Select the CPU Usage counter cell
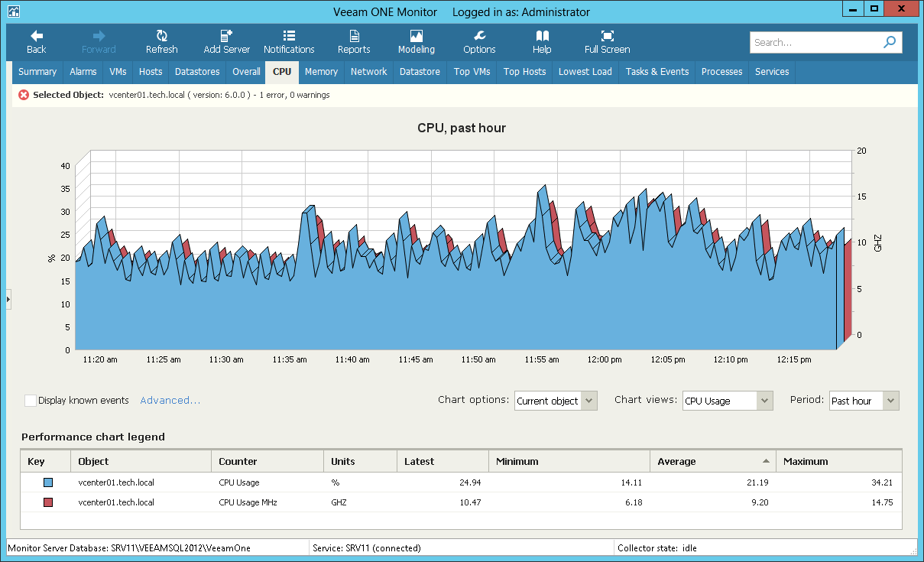This screenshot has width=924, height=562. [239, 482]
